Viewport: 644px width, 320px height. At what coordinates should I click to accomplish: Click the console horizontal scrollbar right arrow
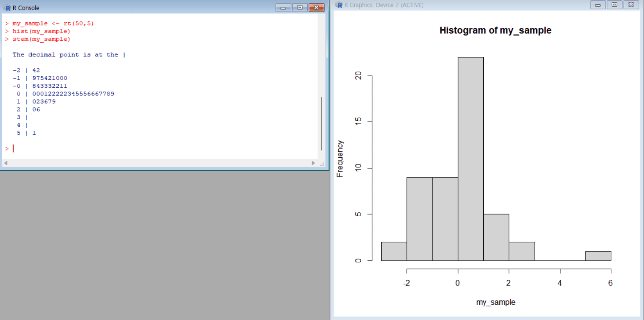point(313,163)
